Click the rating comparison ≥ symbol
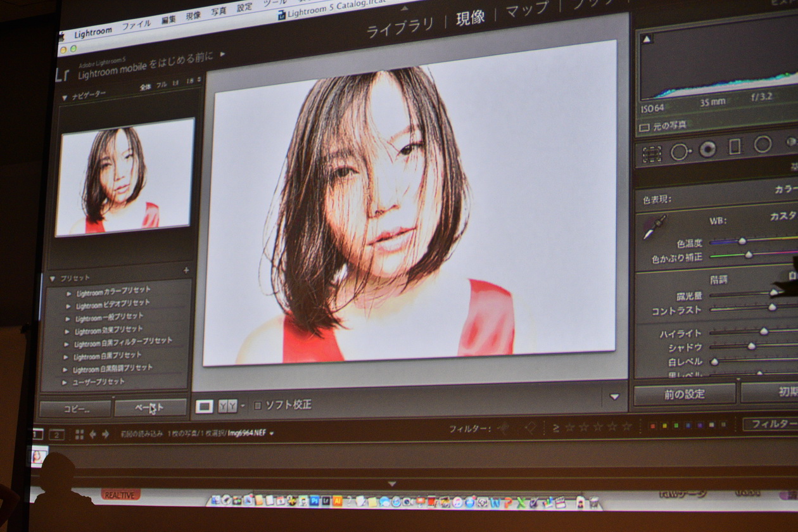798x532 pixels. coord(555,427)
